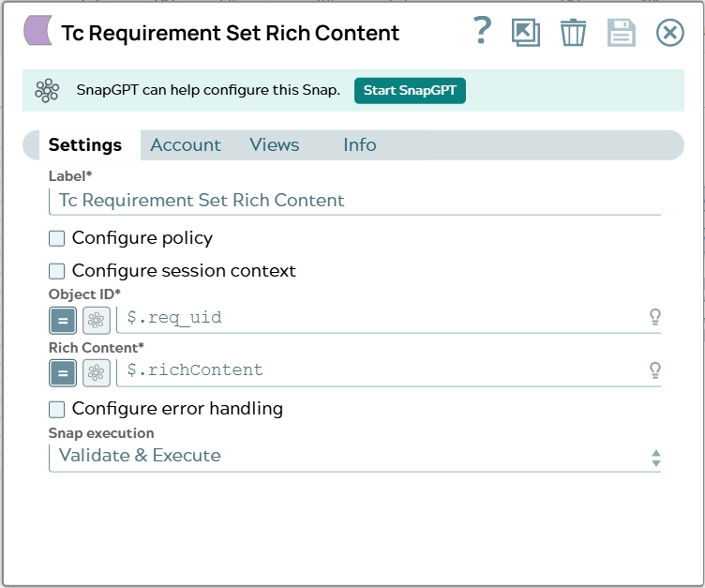Screen dimensions: 705x588
Task: Open the Info tab
Action: pos(360,144)
